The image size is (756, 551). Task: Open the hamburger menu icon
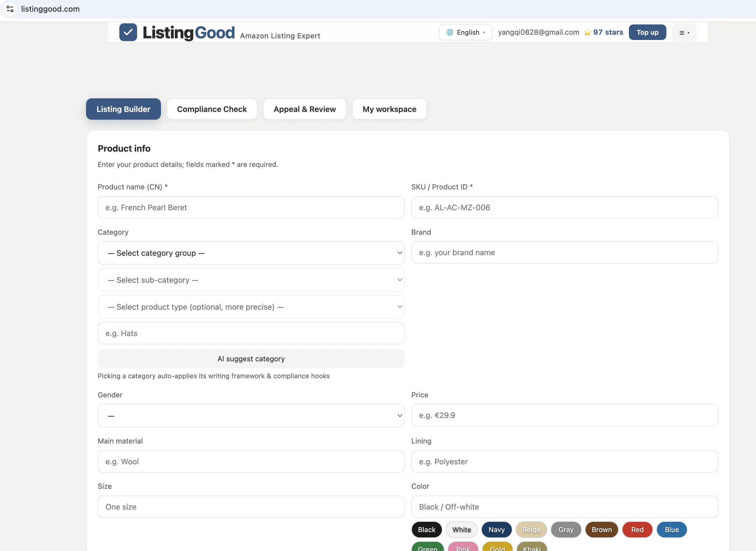coord(684,33)
